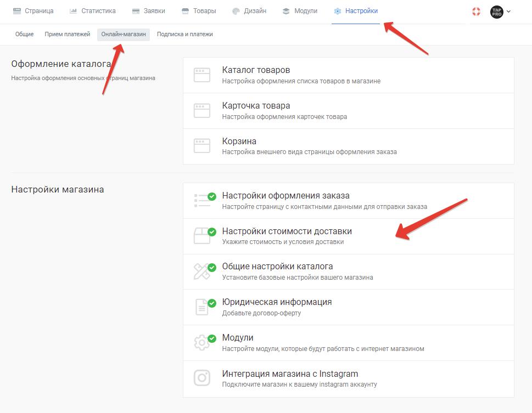Click the ruler and pencil catalog icon
The height and width of the screenshot is (413, 532).
pyautogui.click(x=202, y=271)
